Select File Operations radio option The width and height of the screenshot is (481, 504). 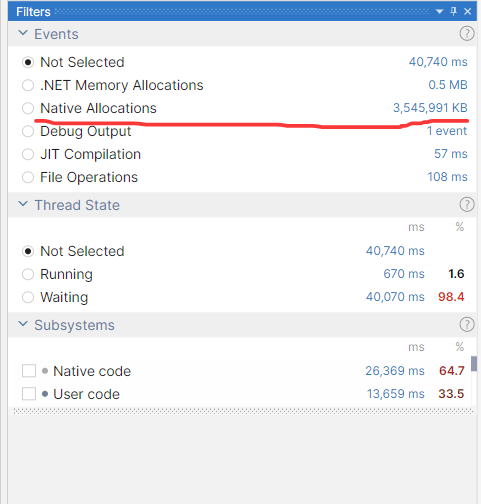pos(28,177)
